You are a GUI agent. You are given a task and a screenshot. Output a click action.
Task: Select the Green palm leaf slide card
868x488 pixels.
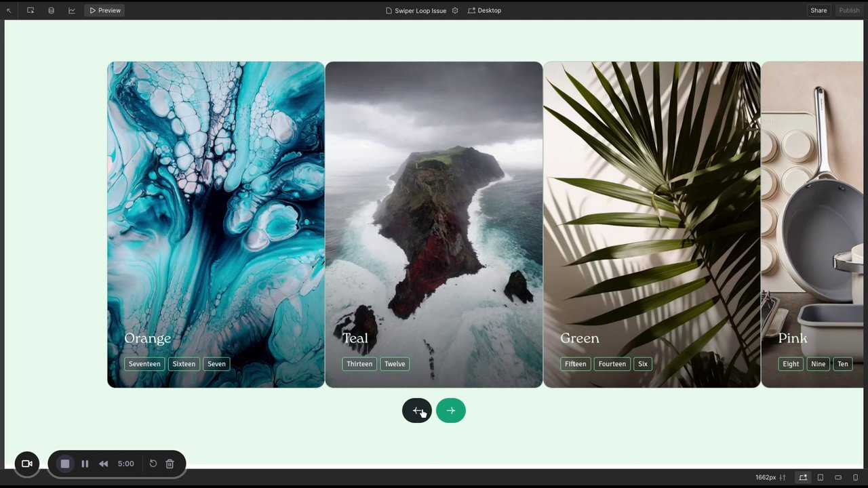652,224
